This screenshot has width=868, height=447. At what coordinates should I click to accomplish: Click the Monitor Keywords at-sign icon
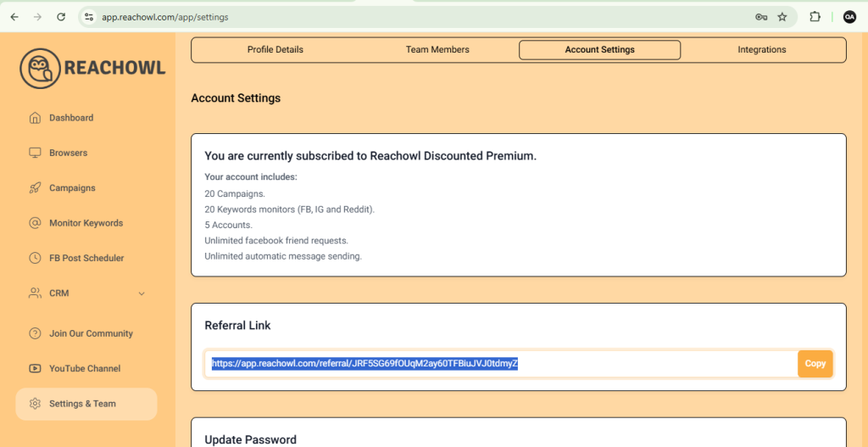[35, 223]
